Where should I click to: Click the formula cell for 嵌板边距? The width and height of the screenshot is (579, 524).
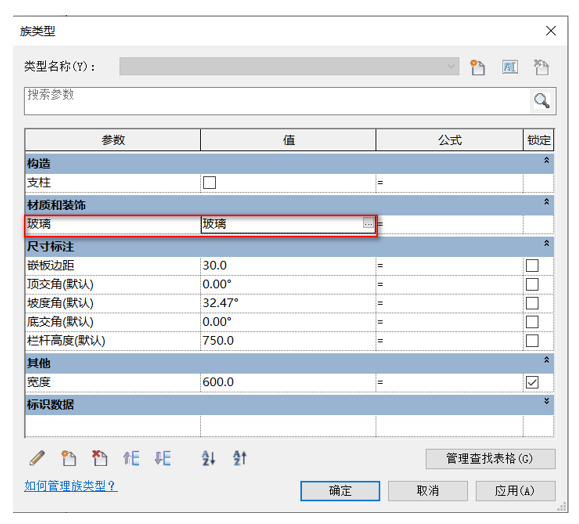(449, 266)
